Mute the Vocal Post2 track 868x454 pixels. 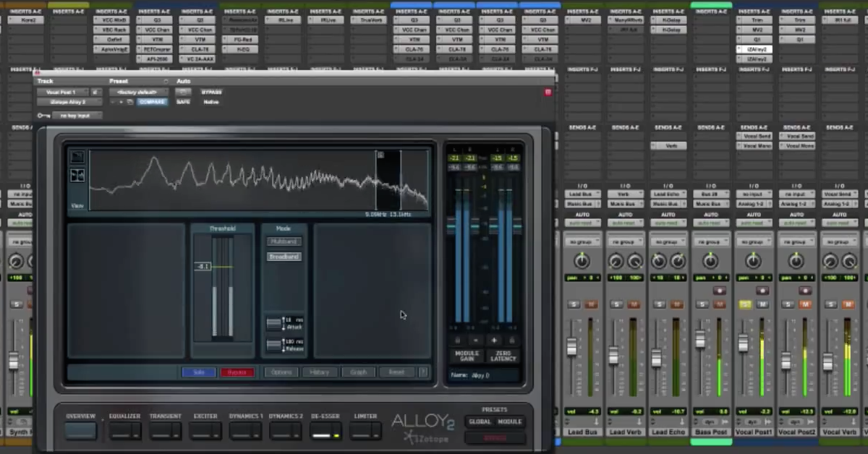[x=805, y=304]
